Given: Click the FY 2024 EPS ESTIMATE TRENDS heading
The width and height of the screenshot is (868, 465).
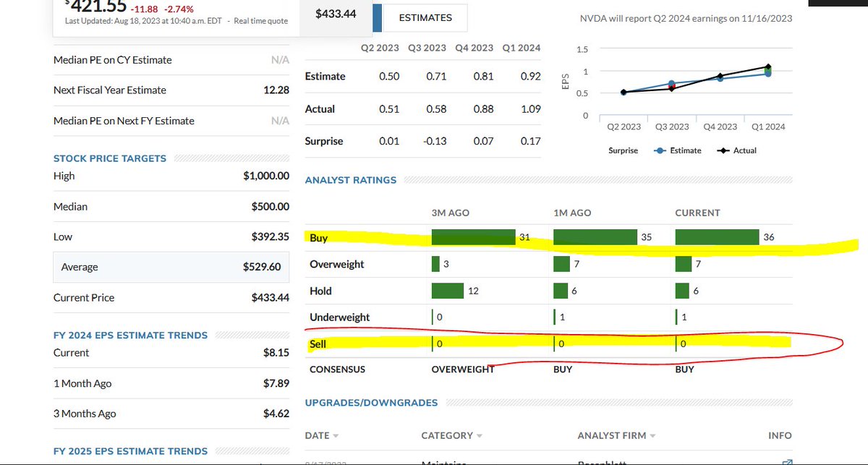Looking at the screenshot, I should pos(130,336).
